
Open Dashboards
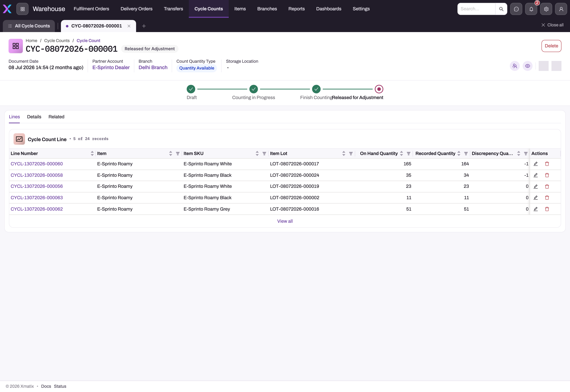coord(328,9)
